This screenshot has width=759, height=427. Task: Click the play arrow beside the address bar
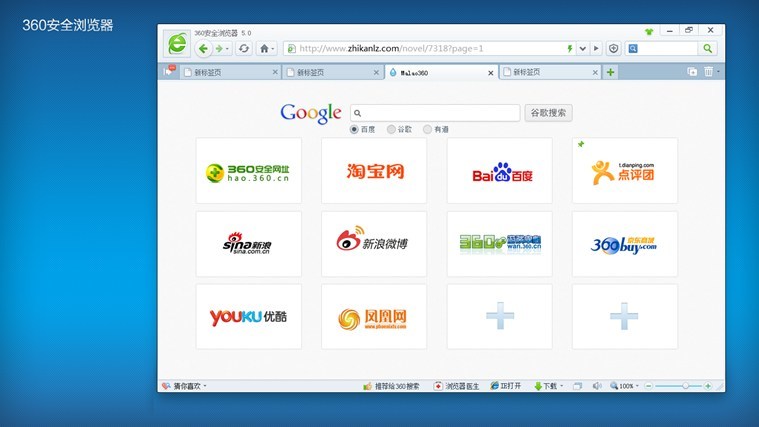tap(596, 48)
